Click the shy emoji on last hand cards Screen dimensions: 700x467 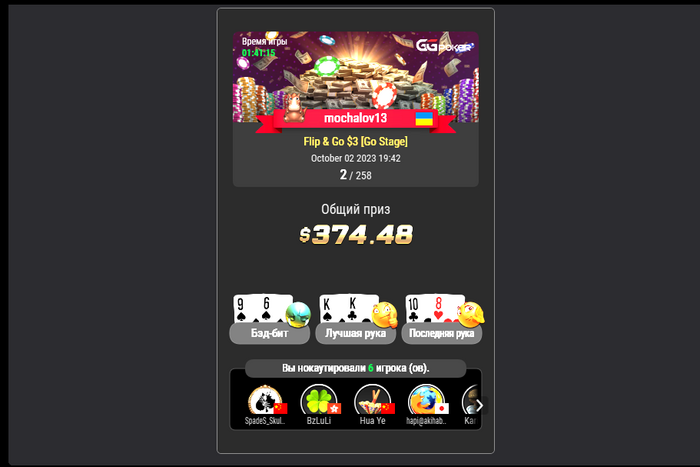click(471, 314)
